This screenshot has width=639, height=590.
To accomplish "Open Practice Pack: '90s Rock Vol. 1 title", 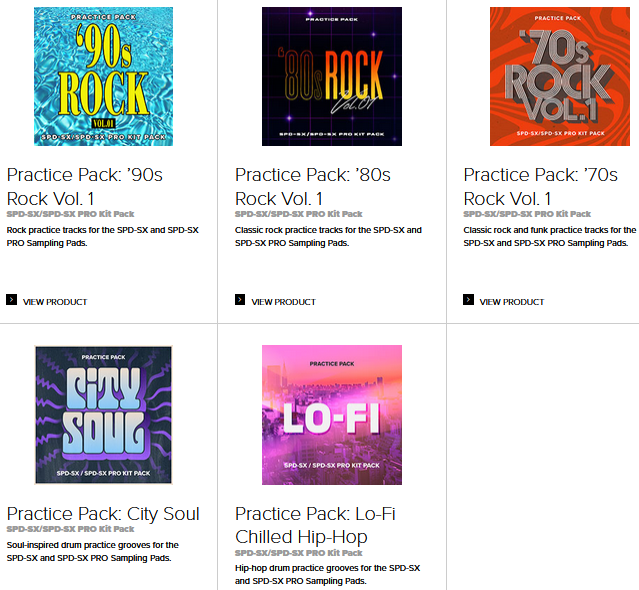I will pos(85,187).
